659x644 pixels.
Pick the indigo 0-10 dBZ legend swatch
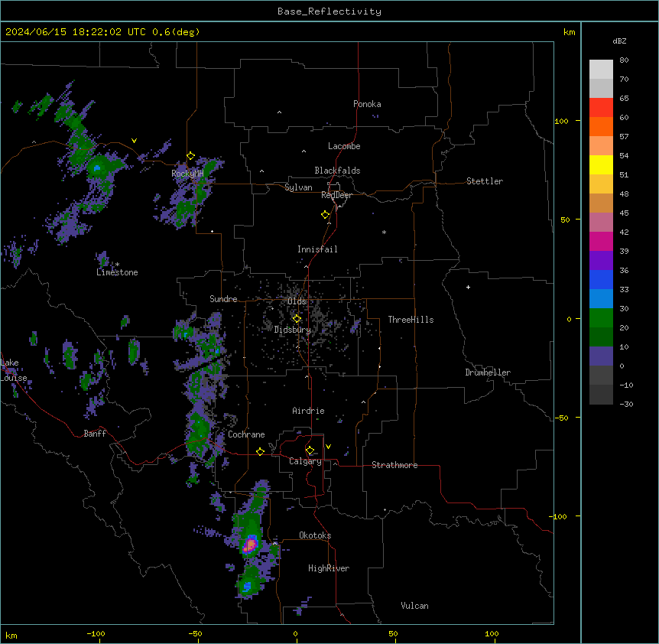pyautogui.click(x=601, y=356)
